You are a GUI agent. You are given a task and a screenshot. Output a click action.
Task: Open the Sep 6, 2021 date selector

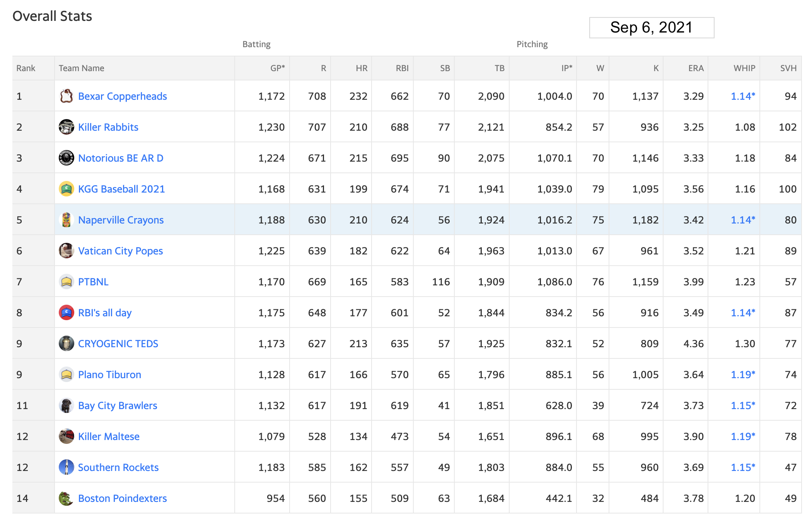pyautogui.click(x=652, y=27)
